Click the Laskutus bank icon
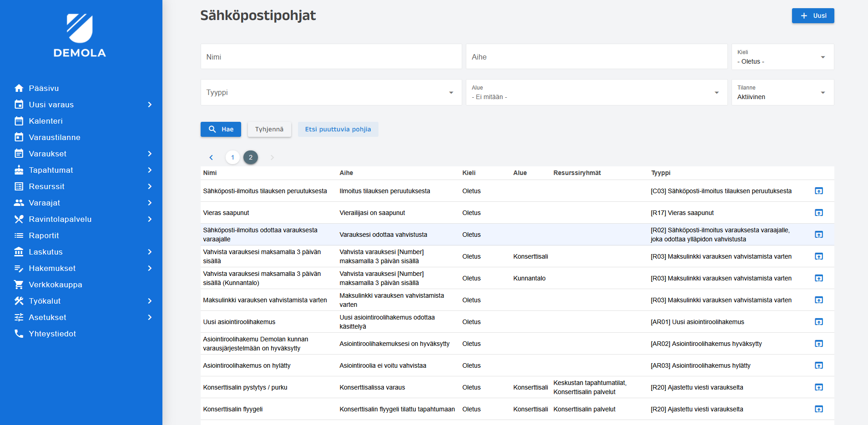The image size is (868, 425). (19, 252)
